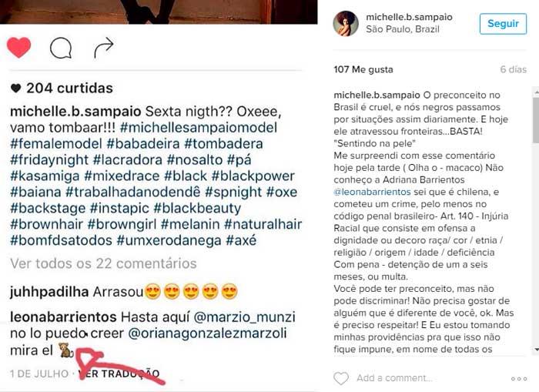The image size is (539, 392).
Task: Open São Paulo, Brazil location link
Action: click(403, 29)
